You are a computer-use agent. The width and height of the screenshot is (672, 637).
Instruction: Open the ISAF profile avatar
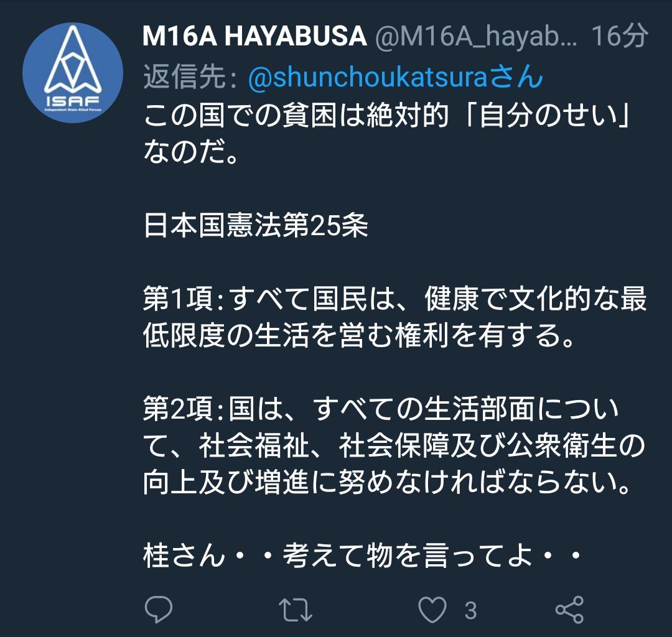(x=73, y=72)
